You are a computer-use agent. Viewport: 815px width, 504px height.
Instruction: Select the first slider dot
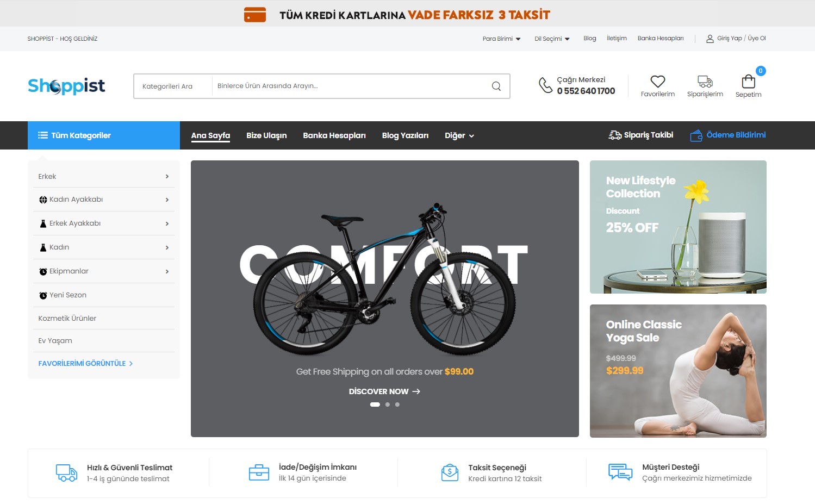[x=375, y=405]
